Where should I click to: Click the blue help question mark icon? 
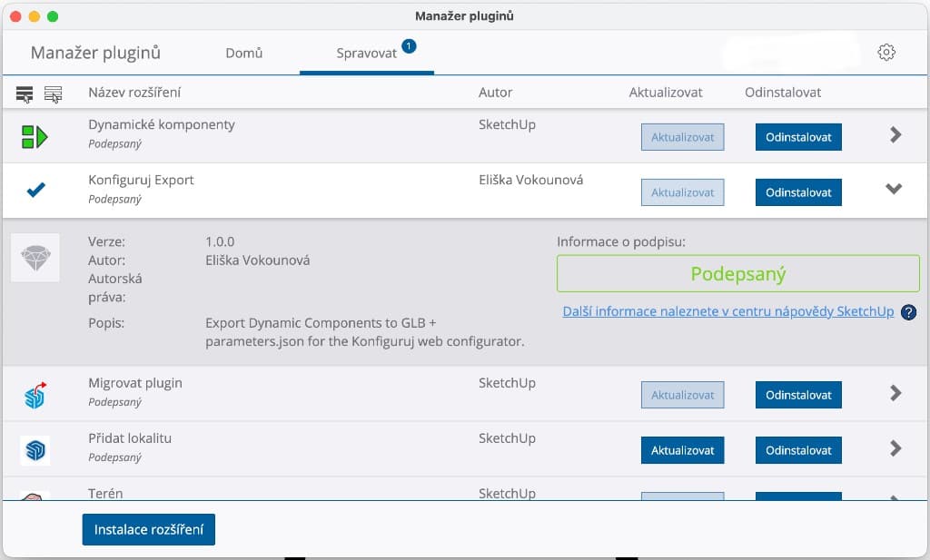(x=908, y=312)
